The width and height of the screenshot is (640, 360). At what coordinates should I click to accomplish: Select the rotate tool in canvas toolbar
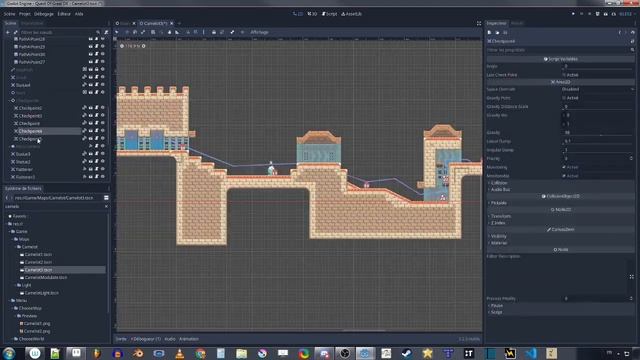pyautogui.click(x=135, y=32)
